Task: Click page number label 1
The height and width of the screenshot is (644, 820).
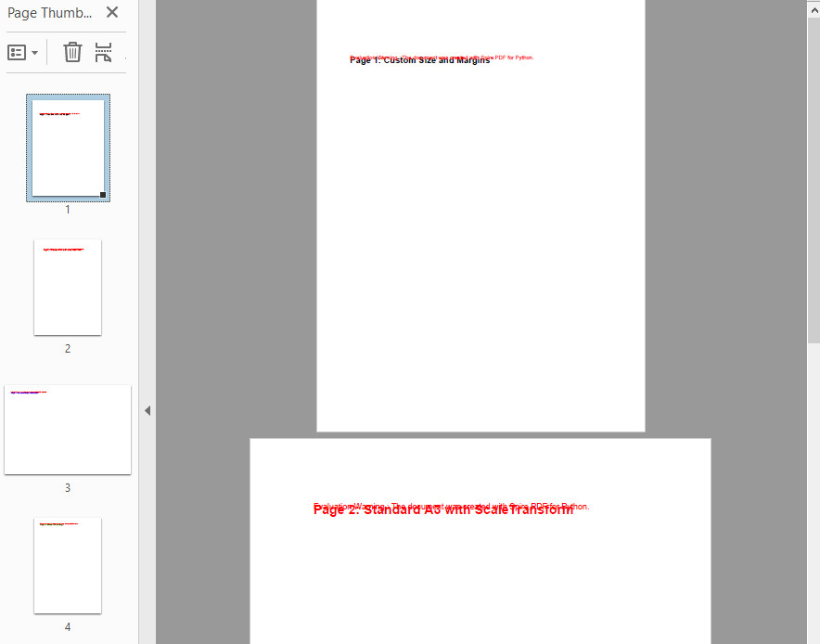Action: click(68, 210)
